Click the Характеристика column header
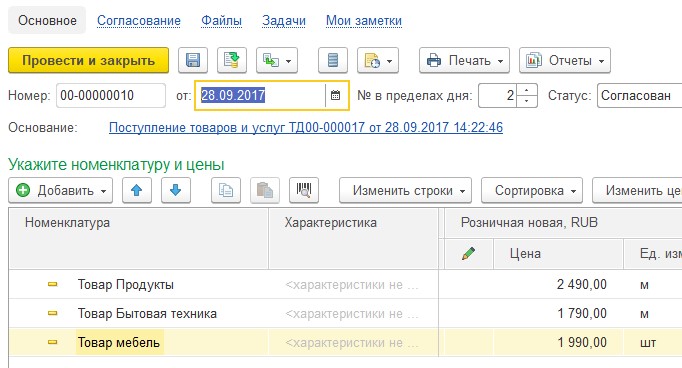 (354, 238)
